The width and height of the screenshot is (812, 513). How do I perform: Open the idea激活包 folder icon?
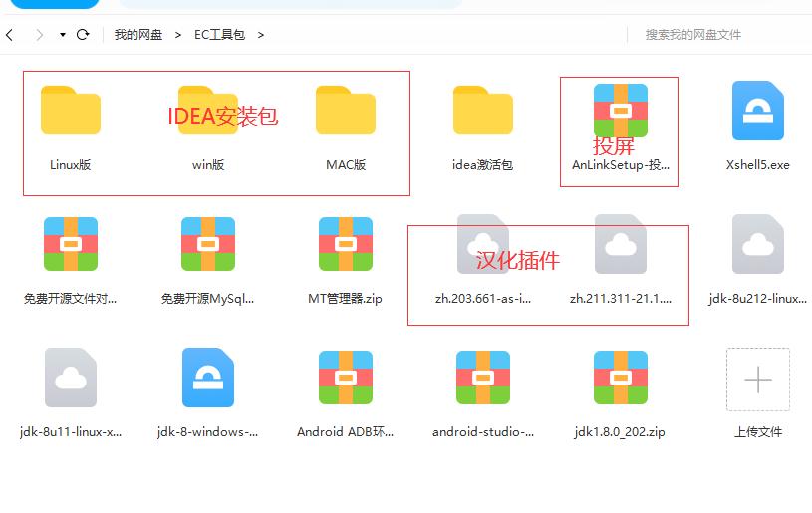[483, 110]
